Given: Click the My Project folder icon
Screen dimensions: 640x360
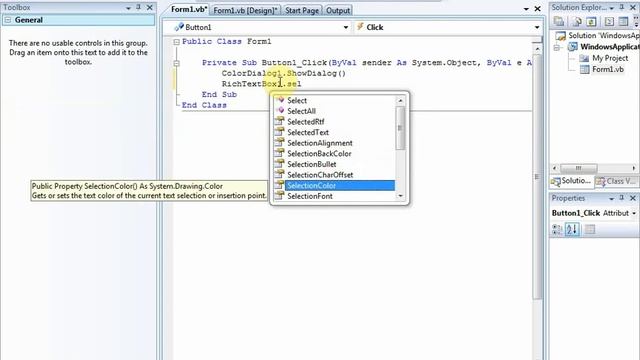Looking at the screenshot, I should (x=584, y=58).
